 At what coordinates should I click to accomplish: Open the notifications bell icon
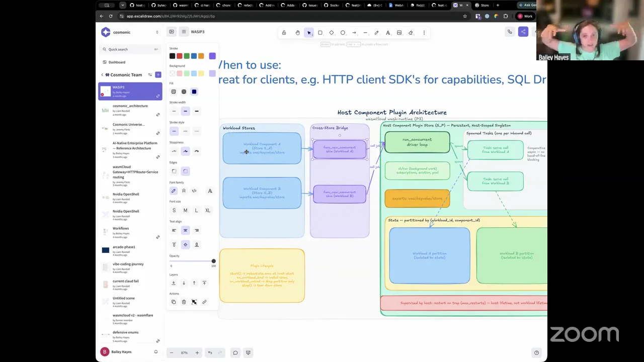point(156,352)
